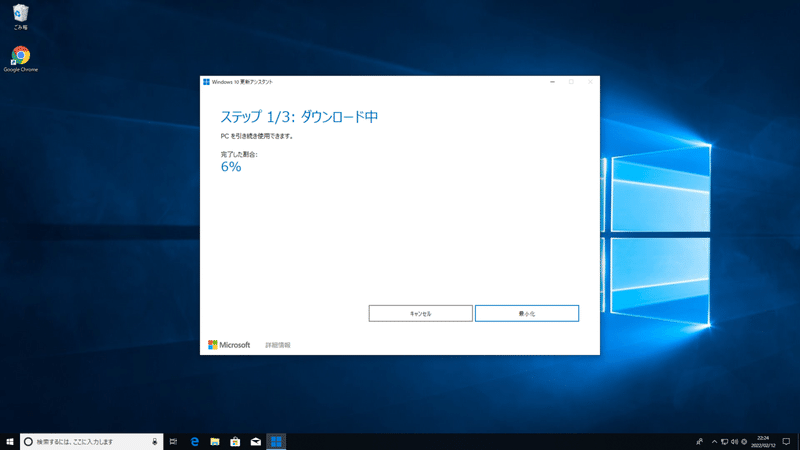Click the taskbar search box
Image resolution: width=800 pixels, height=450 pixels.
[92, 441]
